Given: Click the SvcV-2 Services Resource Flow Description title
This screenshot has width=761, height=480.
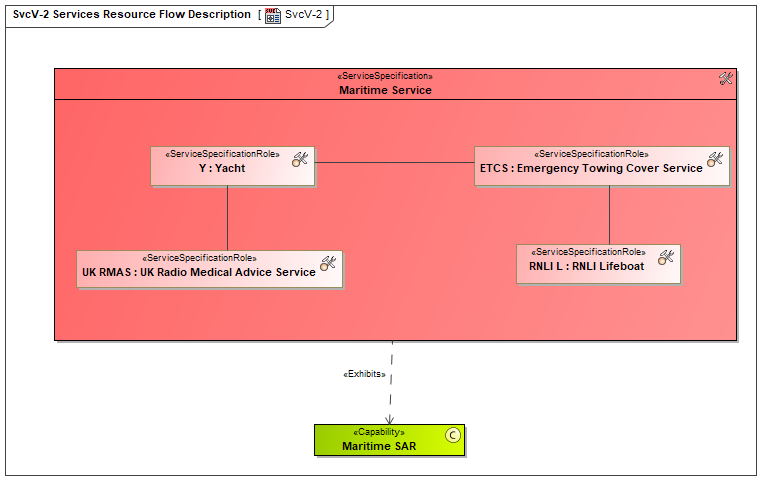Looking at the screenshot, I should coord(132,15).
